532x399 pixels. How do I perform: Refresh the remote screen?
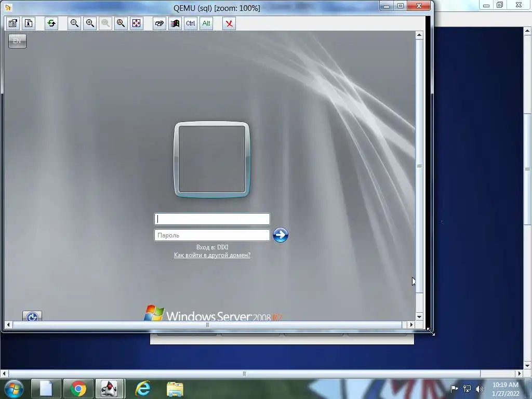coord(51,23)
